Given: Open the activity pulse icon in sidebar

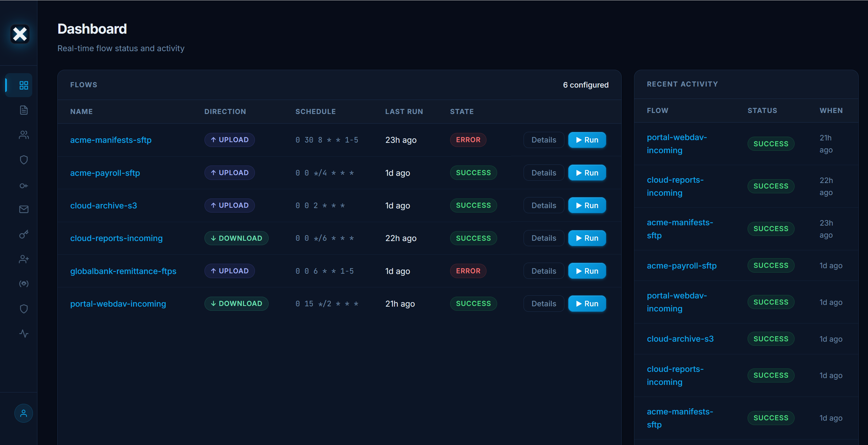Looking at the screenshot, I should [23, 333].
